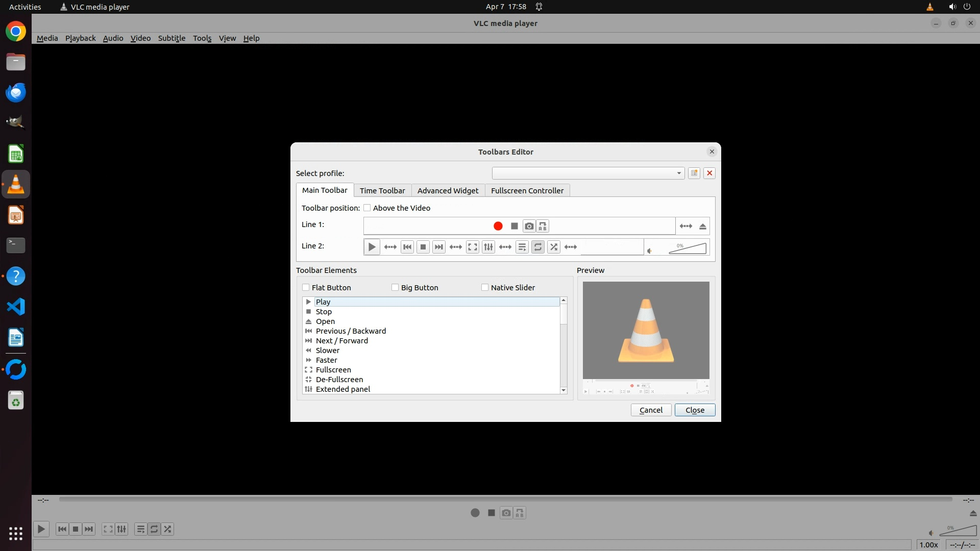This screenshot has width=980, height=551.
Task: Click the Shuffle icon in Line 2
Action: 554,247
